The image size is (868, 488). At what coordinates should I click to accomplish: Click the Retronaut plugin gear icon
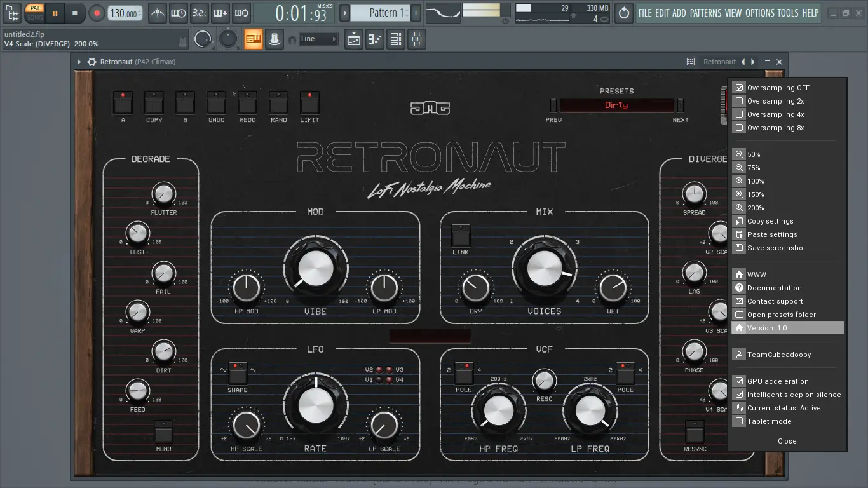point(92,62)
